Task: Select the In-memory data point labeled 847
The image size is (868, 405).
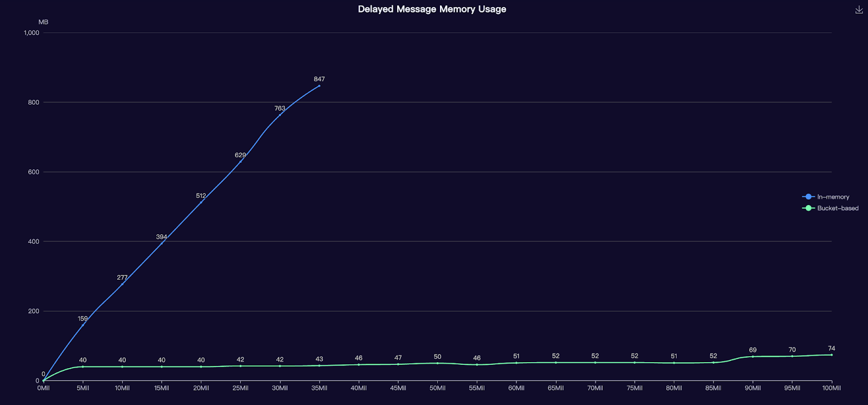Action: pyautogui.click(x=319, y=86)
